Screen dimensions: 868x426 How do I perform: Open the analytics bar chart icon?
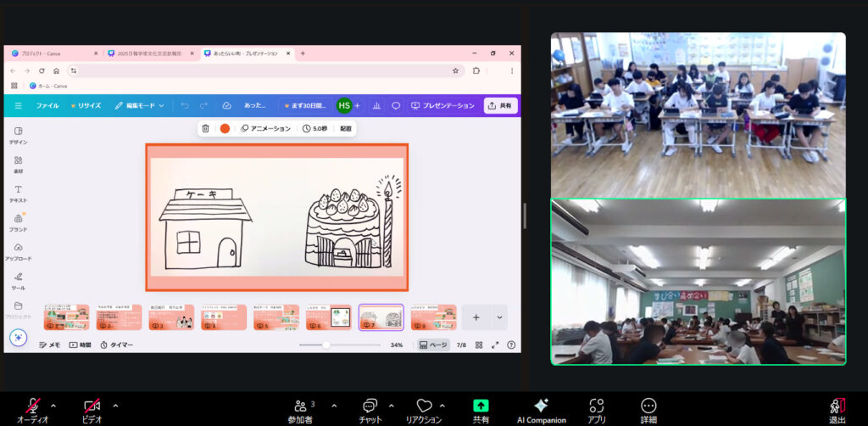(376, 106)
